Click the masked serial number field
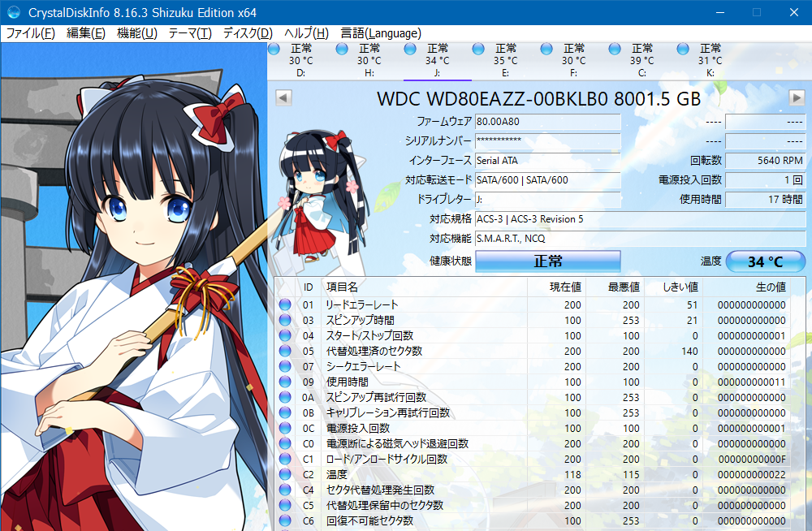 [x=548, y=141]
